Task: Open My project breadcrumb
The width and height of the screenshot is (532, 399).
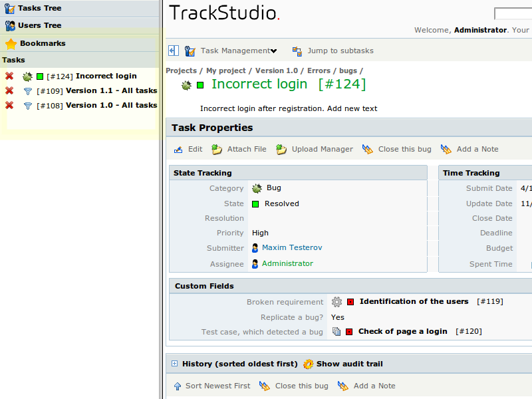Action: (x=226, y=70)
